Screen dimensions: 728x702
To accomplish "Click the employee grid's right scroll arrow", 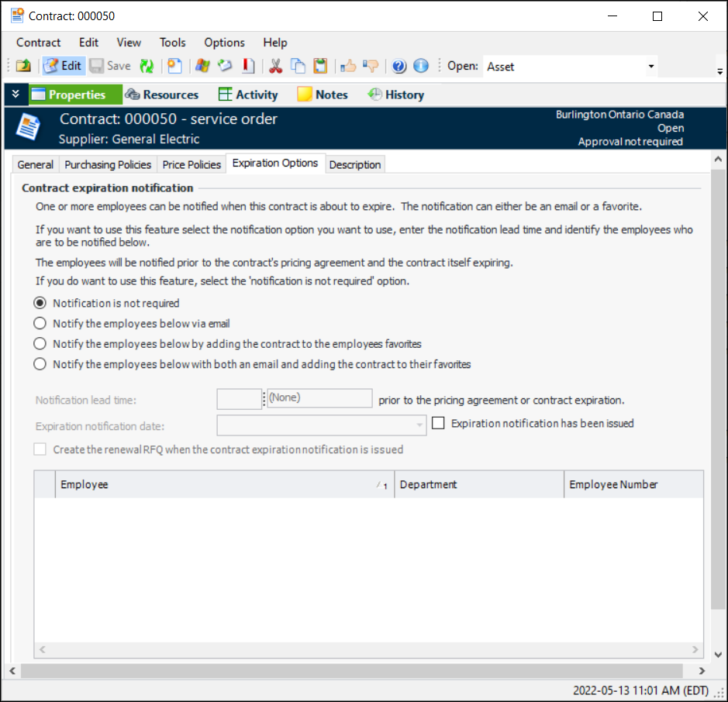I will 695,649.
